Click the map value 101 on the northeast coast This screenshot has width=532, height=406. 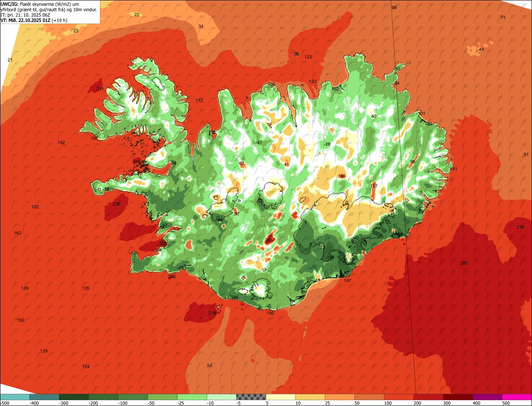(421, 113)
